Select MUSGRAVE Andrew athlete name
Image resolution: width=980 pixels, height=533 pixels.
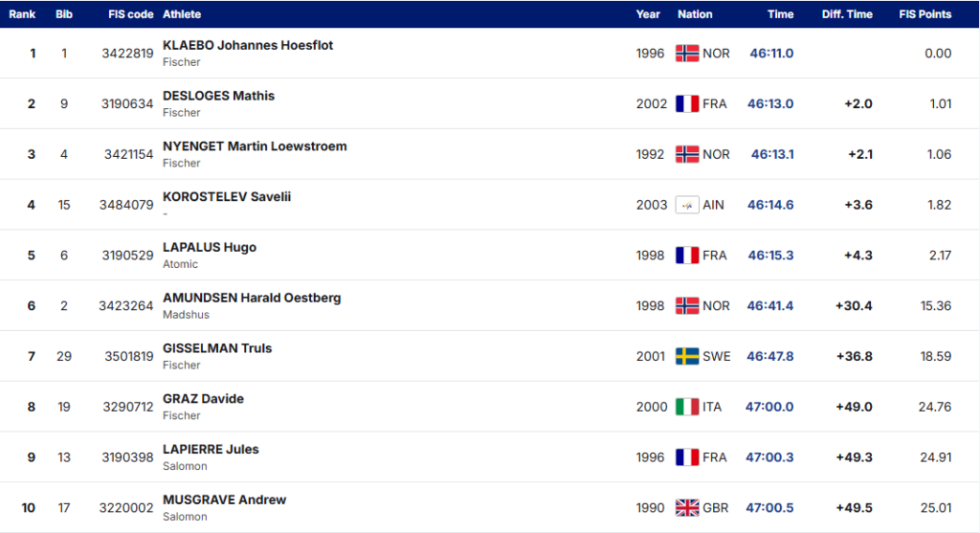click(224, 500)
